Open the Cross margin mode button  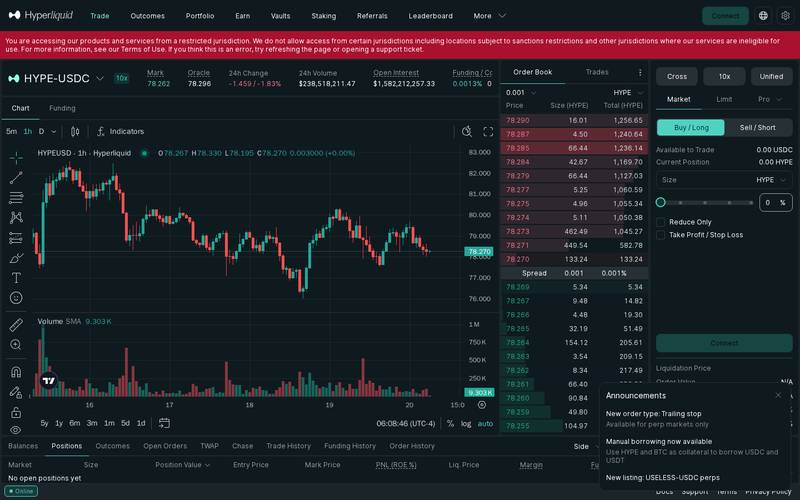point(677,77)
